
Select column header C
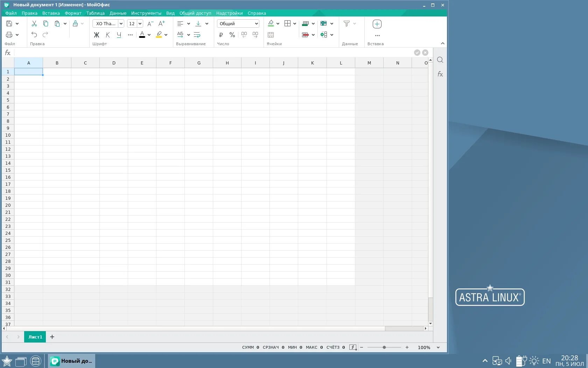coord(85,63)
